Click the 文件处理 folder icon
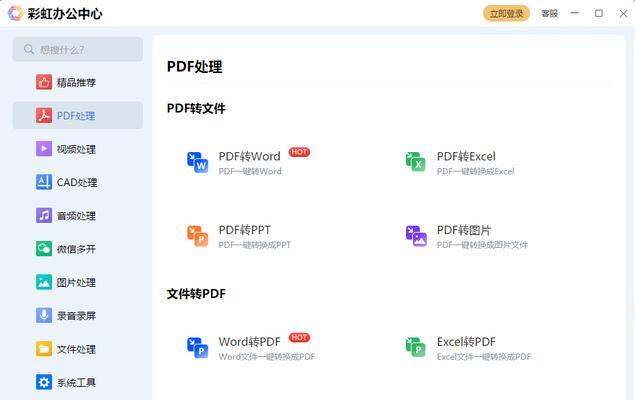 point(44,349)
